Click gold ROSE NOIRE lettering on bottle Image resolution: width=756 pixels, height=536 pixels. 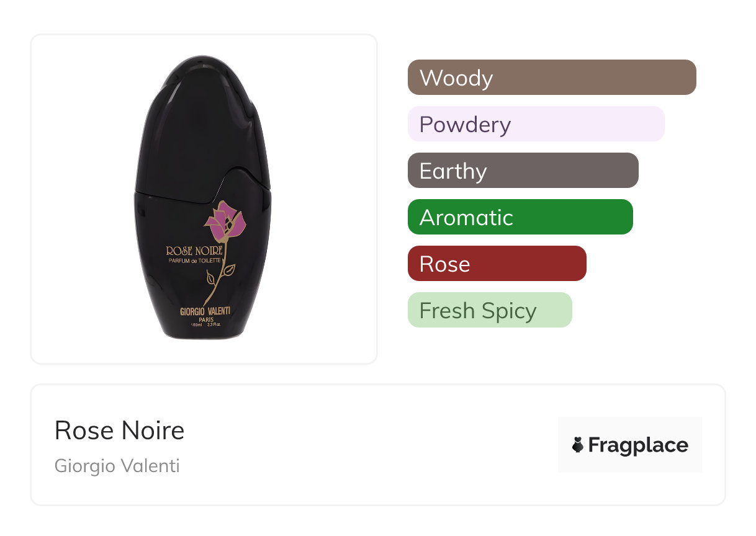194,251
